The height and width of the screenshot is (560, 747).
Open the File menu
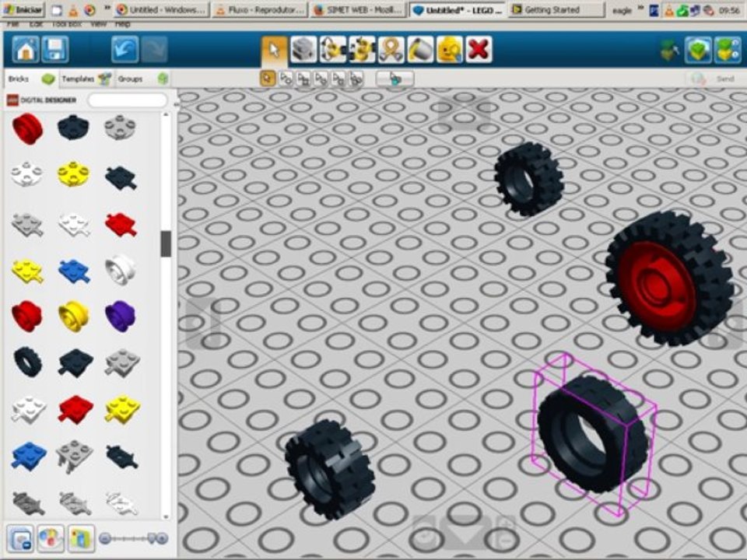coord(13,24)
